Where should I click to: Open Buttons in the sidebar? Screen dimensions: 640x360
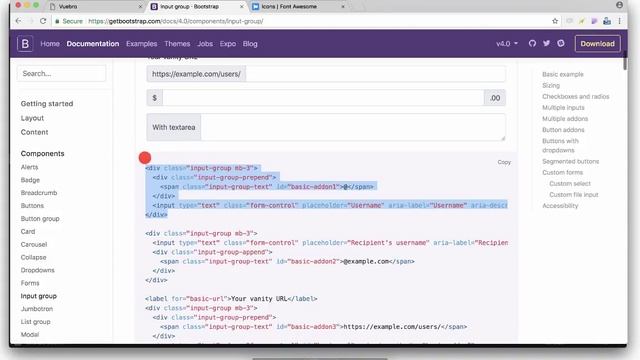[32, 206]
